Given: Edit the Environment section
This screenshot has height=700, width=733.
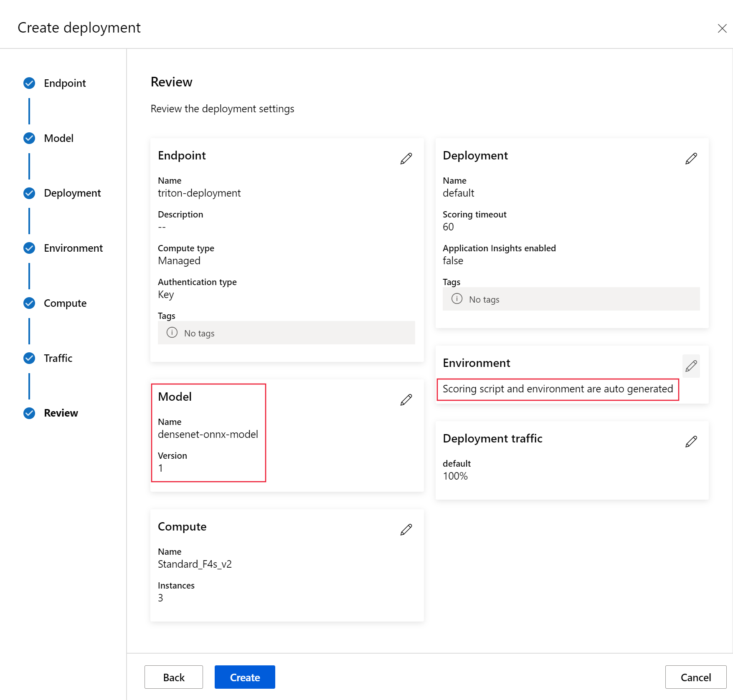Looking at the screenshot, I should point(691,366).
